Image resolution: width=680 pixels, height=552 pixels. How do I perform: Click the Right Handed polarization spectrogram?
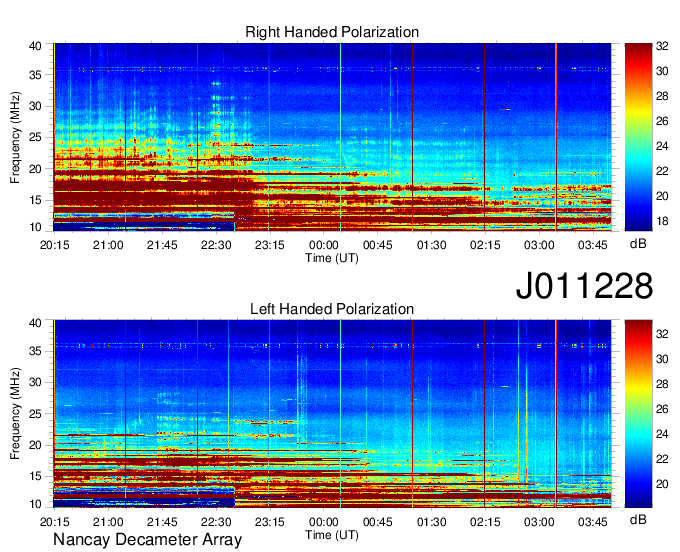pyautogui.click(x=332, y=137)
